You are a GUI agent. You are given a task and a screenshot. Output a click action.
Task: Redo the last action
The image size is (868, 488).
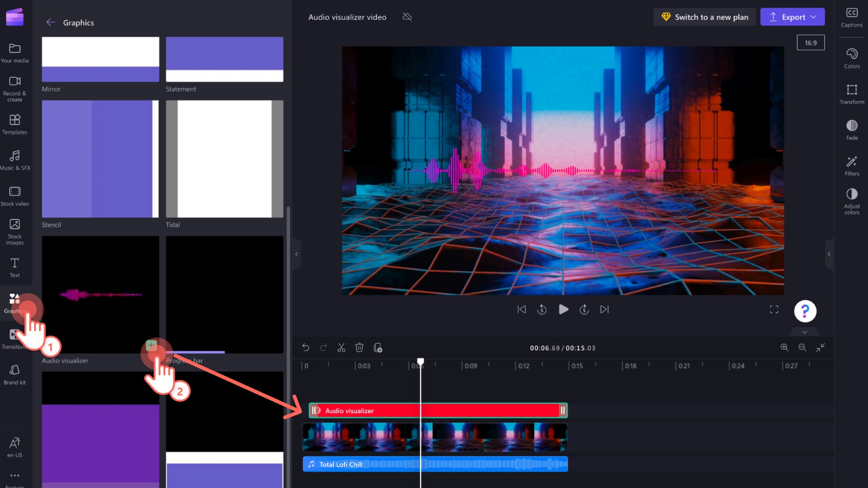click(x=323, y=347)
